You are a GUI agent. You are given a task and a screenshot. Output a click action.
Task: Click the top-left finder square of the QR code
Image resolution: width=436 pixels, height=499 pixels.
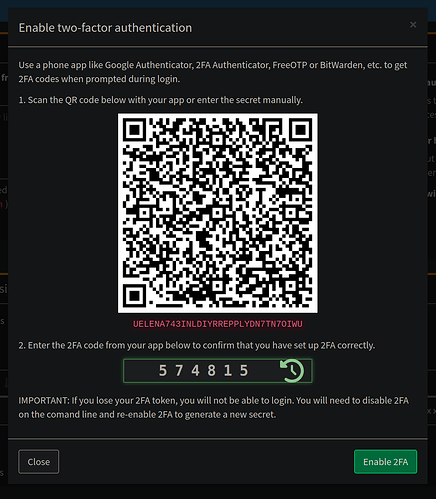click(134, 130)
